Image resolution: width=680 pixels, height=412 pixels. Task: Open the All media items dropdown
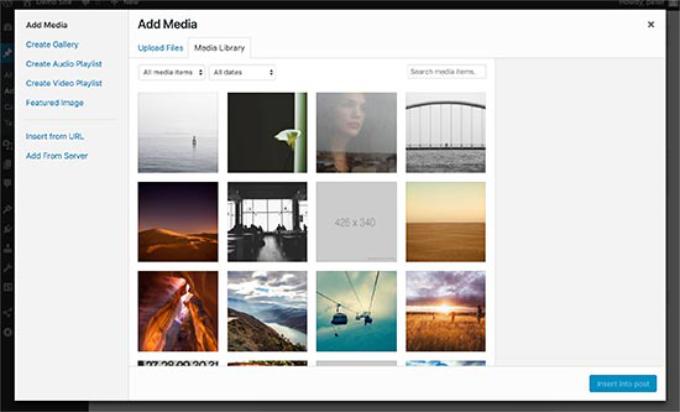[x=172, y=72]
